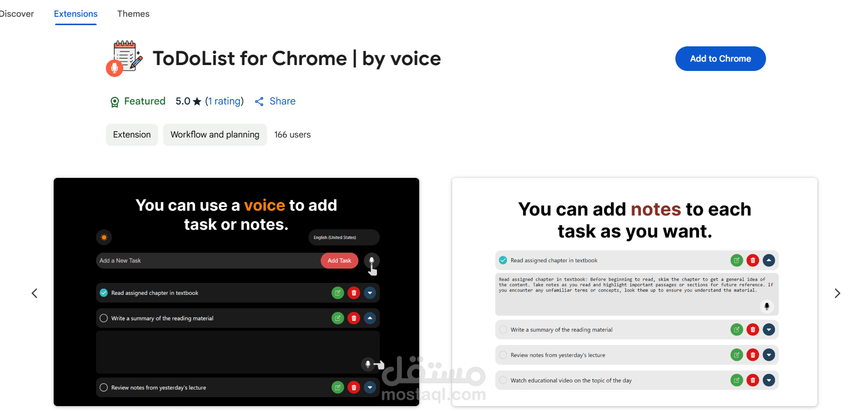This screenshot has width=868, height=412.
Task: Edit 'Review notes' task in light screenshot
Action: [x=736, y=355]
